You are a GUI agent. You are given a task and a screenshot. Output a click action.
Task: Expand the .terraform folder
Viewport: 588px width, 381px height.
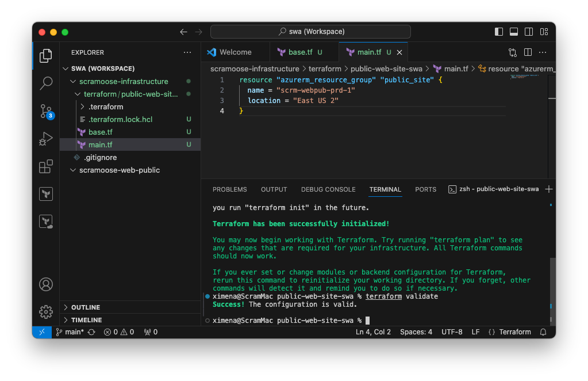(x=130, y=107)
